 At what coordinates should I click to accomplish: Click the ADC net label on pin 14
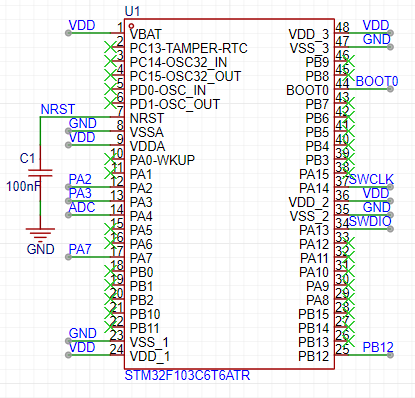click(82, 207)
